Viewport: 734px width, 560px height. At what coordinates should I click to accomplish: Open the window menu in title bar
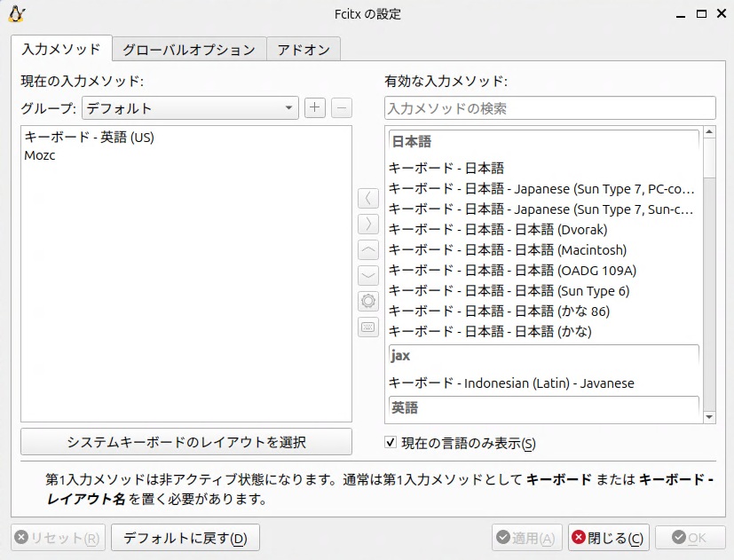tap(16, 14)
